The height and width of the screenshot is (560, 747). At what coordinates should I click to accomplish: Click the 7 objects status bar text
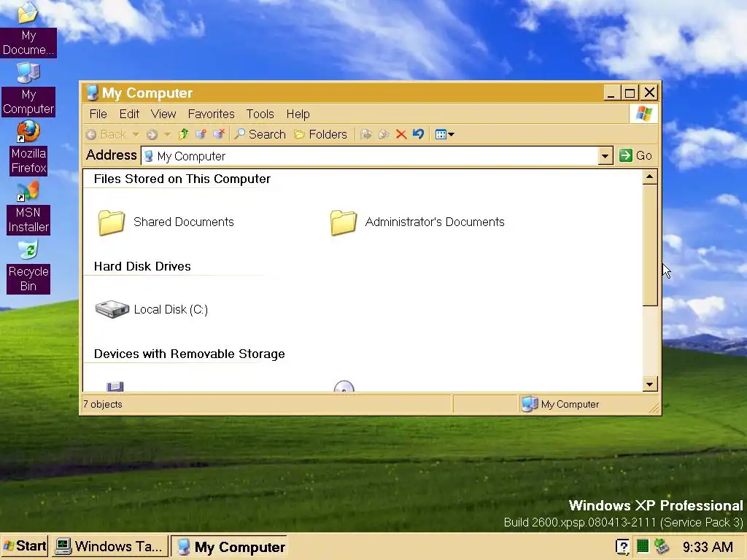click(x=102, y=404)
